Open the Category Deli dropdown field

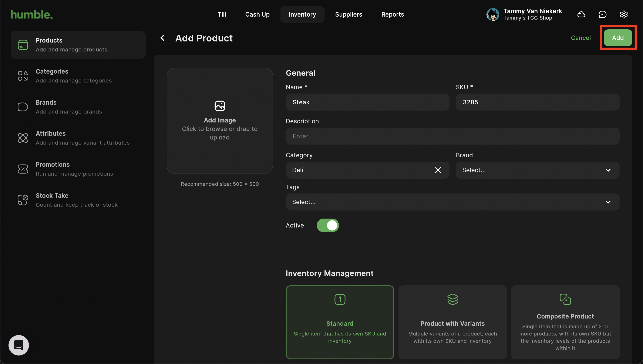[x=360, y=170]
